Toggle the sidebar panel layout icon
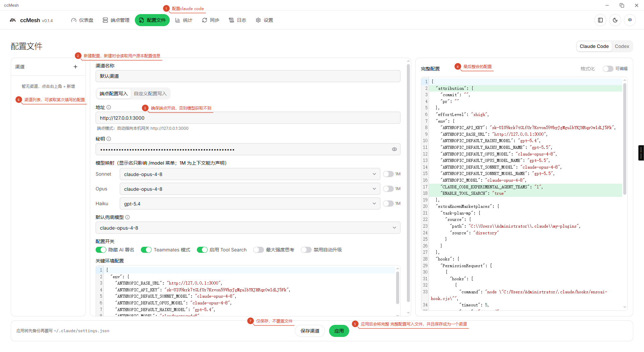The height and width of the screenshot is (352, 644). point(600,20)
